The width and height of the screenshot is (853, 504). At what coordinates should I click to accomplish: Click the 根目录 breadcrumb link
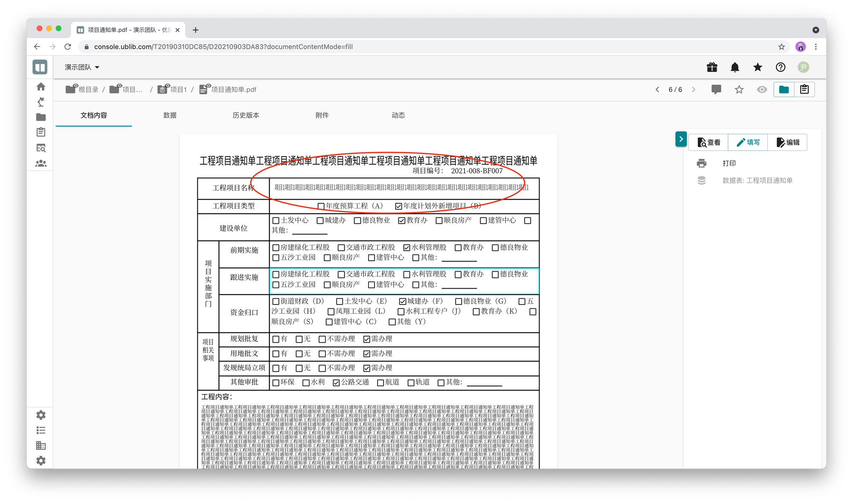(88, 90)
